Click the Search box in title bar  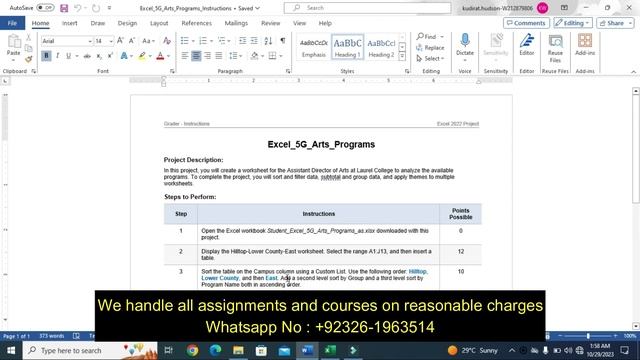(x=367, y=8)
